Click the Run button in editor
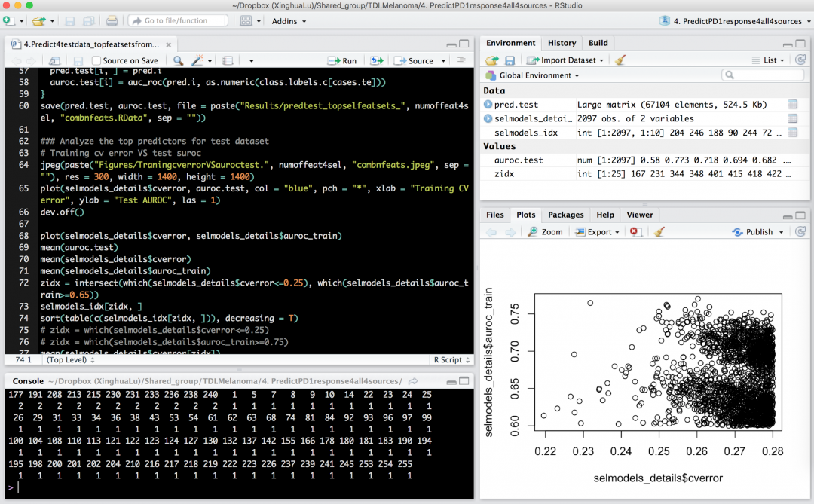Image resolution: width=814 pixels, height=504 pixels. [343, 60]
